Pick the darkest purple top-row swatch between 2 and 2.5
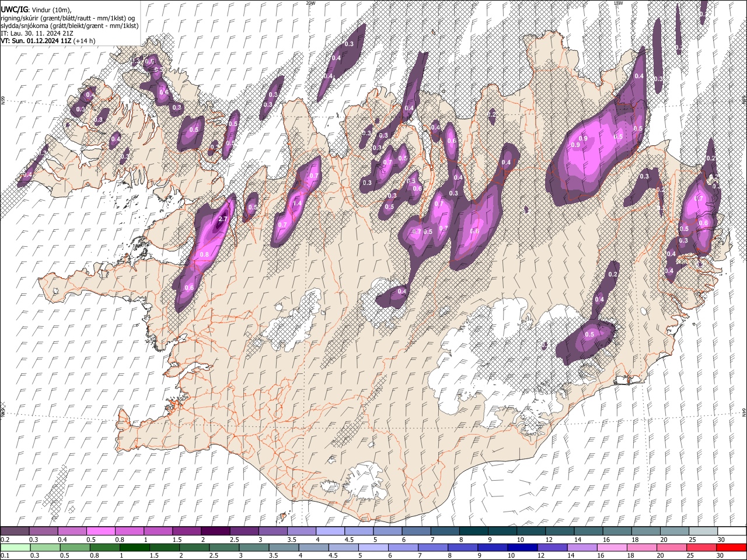747x560 pixels. point(215,531)
